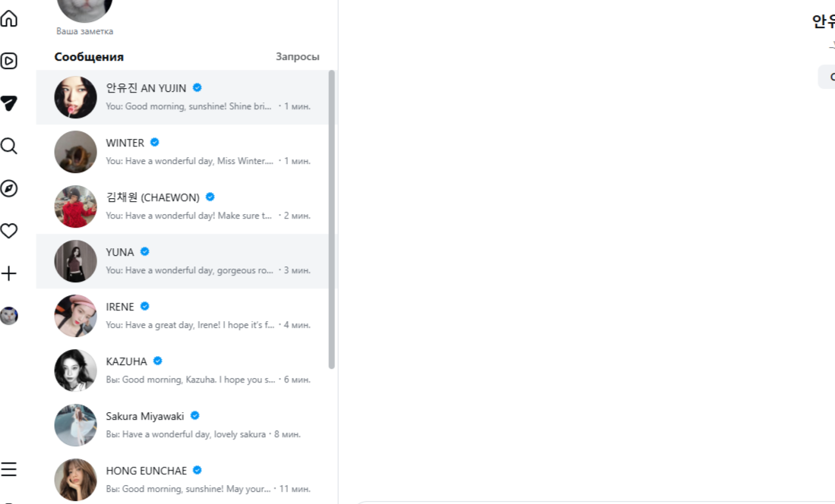
Task: Go to the Instagram Home feed icon
Action: (x=9, y=18)
